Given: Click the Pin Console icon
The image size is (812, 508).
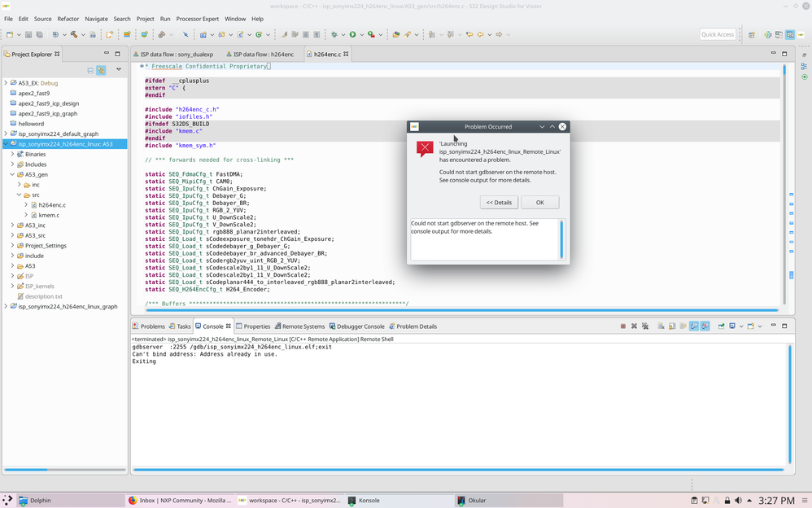Looking at the screenshot, I should click(x=722, y=326).
